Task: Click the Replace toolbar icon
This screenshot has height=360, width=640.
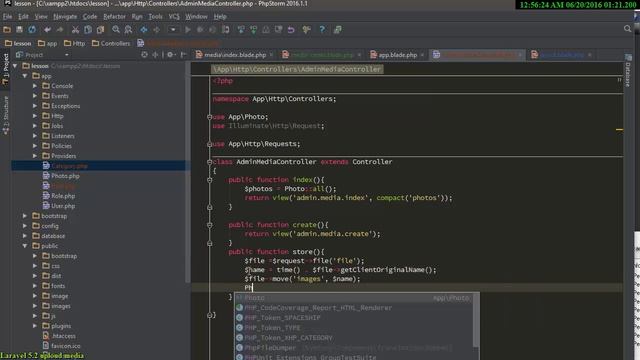Action: (128, 29)
